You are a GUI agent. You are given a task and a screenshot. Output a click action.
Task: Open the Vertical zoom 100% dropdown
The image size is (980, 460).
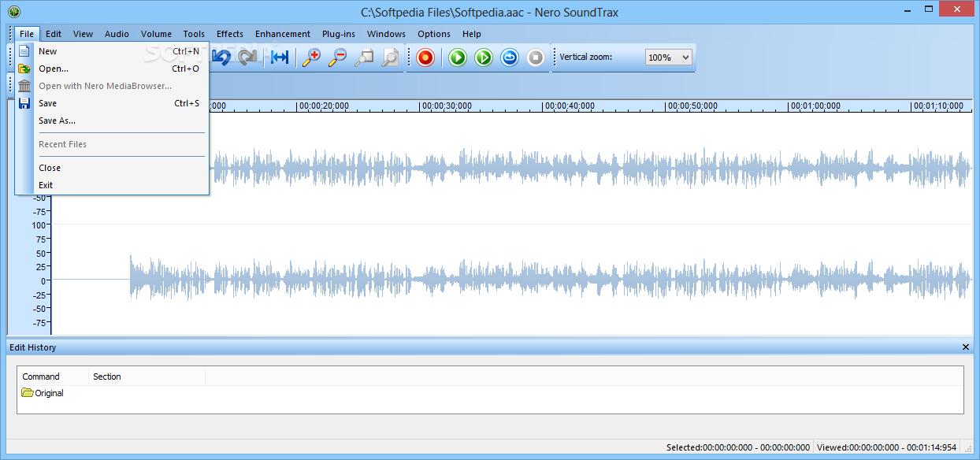coord(668,57)
